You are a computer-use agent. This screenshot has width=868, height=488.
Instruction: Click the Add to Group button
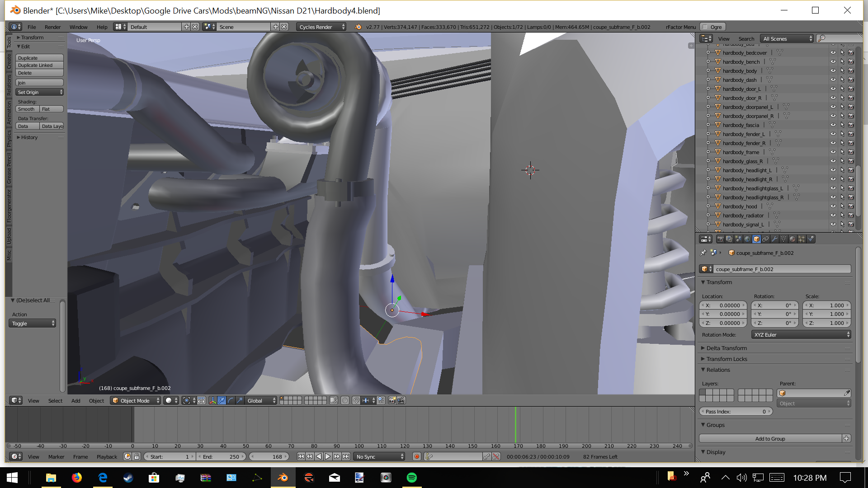click(770, 438)
